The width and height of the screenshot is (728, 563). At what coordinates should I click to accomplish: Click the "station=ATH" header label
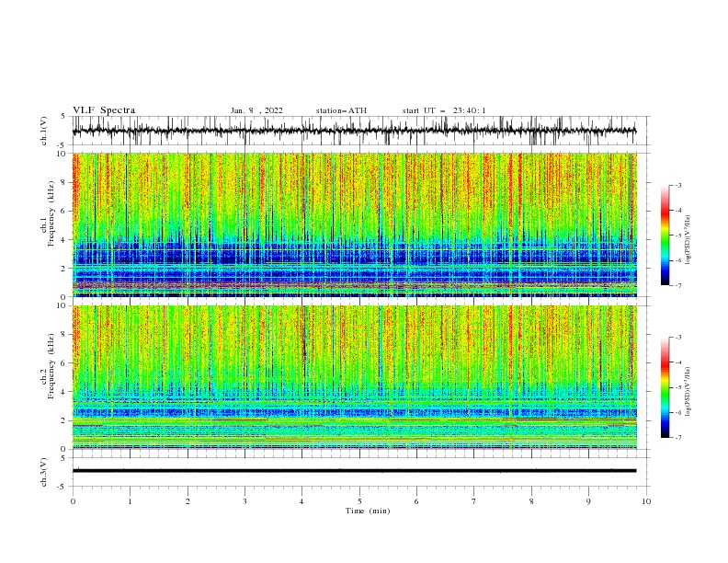341,110
